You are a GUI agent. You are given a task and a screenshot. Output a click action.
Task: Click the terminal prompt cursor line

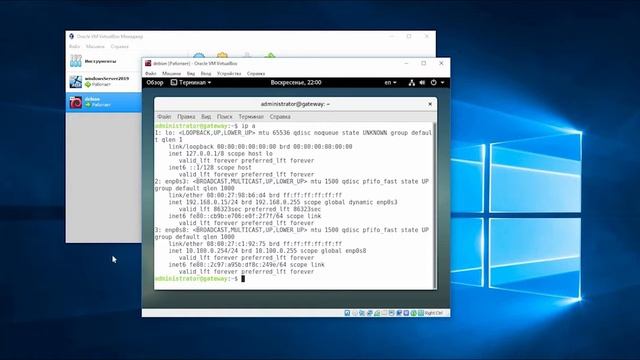click(x=200, y=278)
